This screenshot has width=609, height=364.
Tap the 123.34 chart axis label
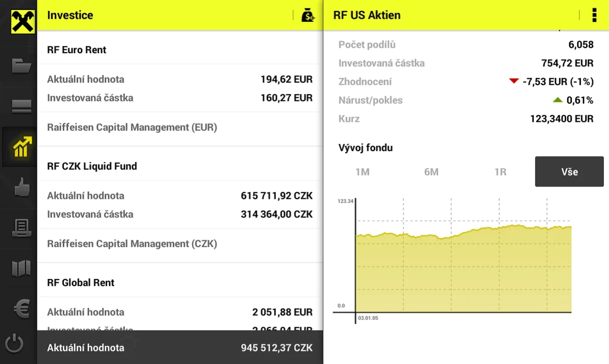pyautogui.click(x=345, y=201)
